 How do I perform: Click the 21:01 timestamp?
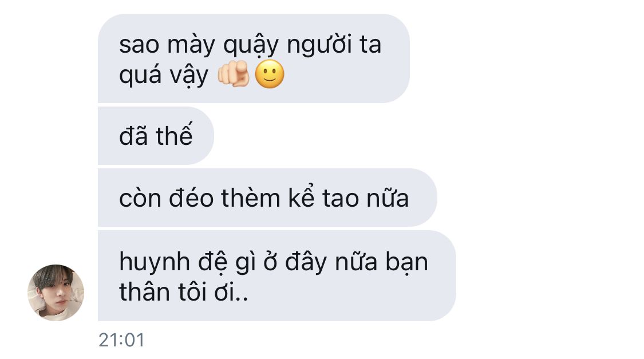(121, 340)
